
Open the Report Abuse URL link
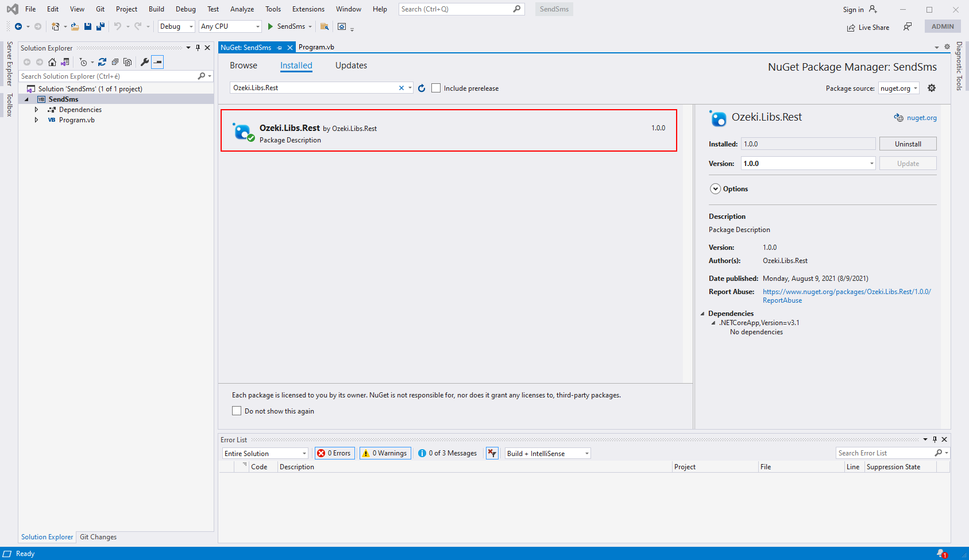[847, 296]
